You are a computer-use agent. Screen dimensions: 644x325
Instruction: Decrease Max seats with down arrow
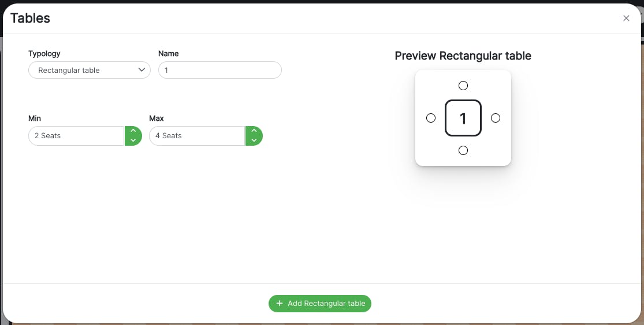254,141
